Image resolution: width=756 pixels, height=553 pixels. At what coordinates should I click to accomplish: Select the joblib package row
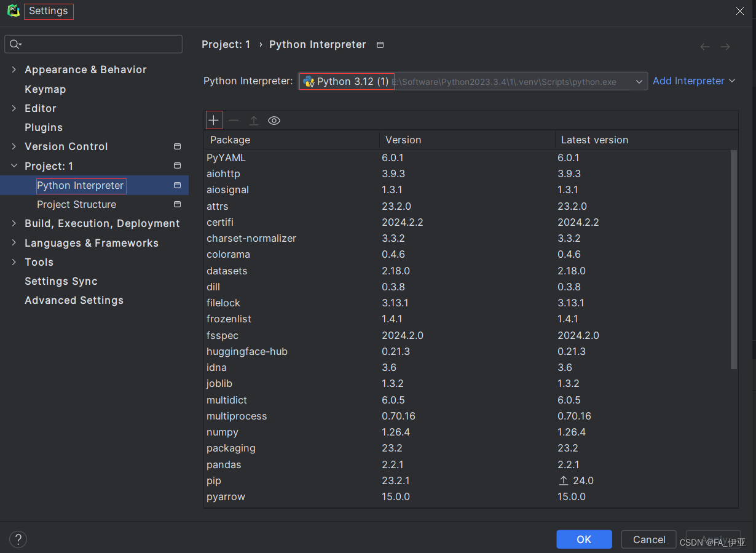pos(467,383)
